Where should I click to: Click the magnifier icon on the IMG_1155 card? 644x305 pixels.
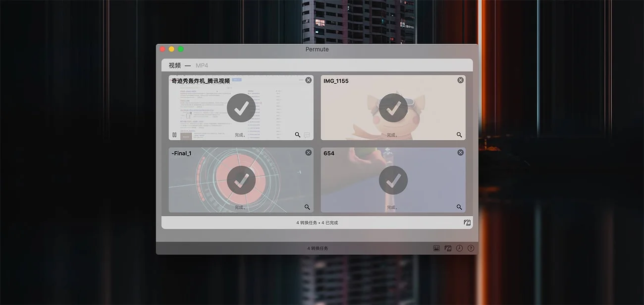pos(459,135)
